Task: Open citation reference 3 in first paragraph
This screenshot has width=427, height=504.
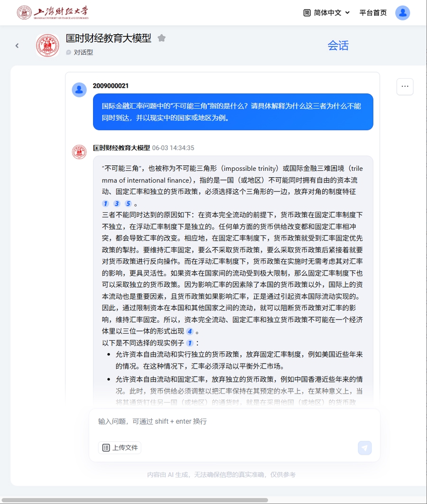Action: (x=117, y=204)
